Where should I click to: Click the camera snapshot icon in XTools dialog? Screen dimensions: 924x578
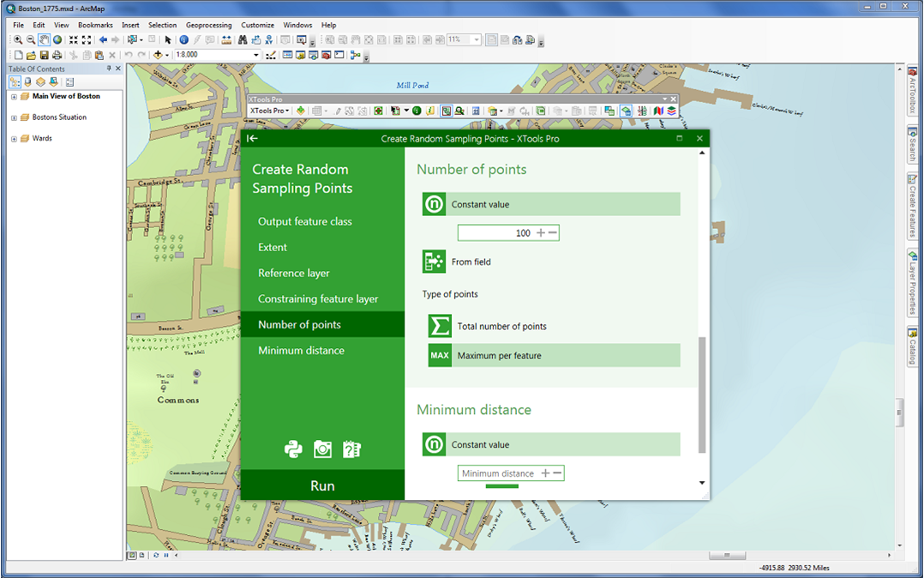tap(322, 449)
